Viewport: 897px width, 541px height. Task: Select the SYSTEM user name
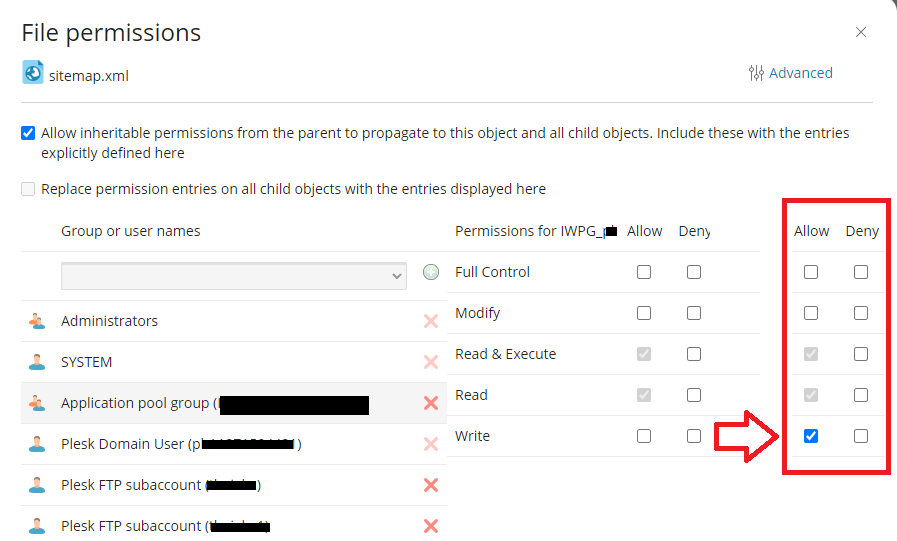pyautogui.click(x=86, y=362)
